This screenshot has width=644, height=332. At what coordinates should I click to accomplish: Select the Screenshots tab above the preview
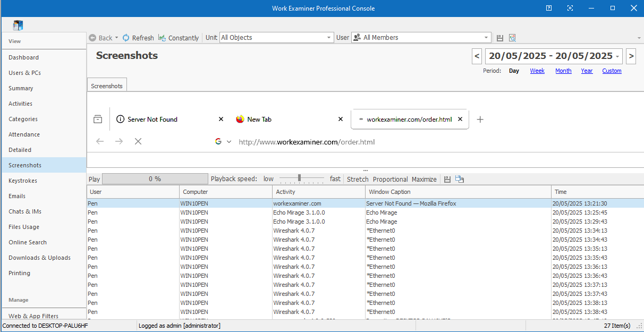pos(107,86)
